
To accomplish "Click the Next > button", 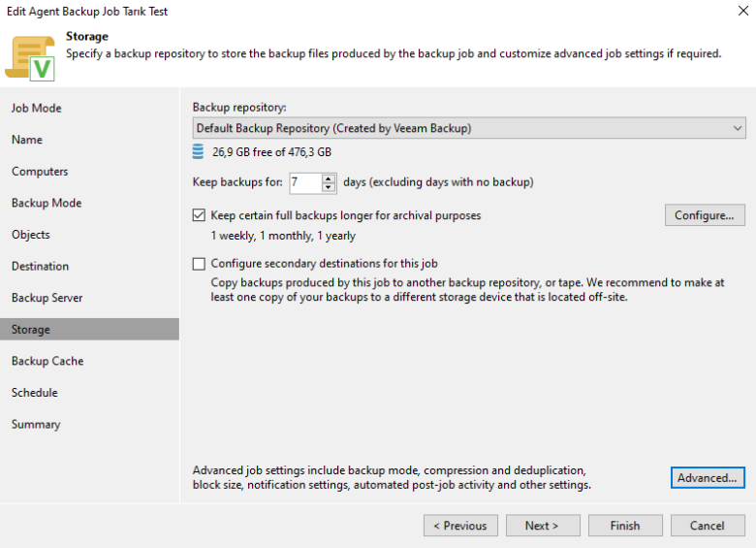I will (543, 526).
